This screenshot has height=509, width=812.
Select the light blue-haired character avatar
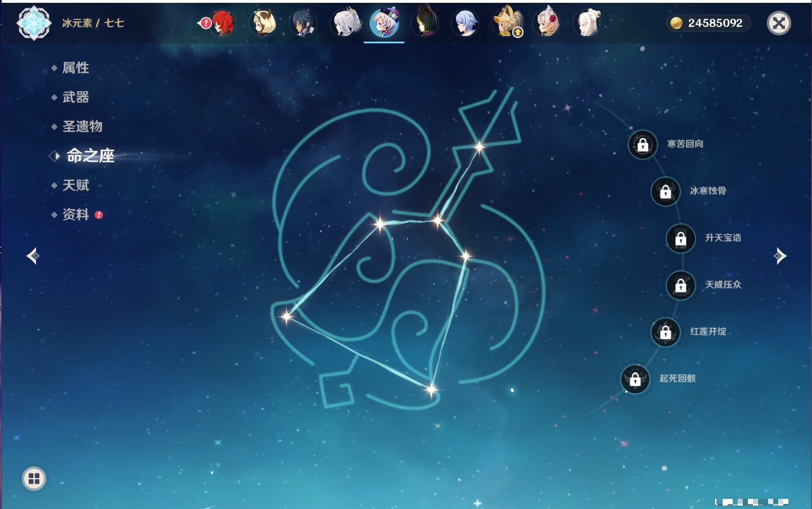466,23
